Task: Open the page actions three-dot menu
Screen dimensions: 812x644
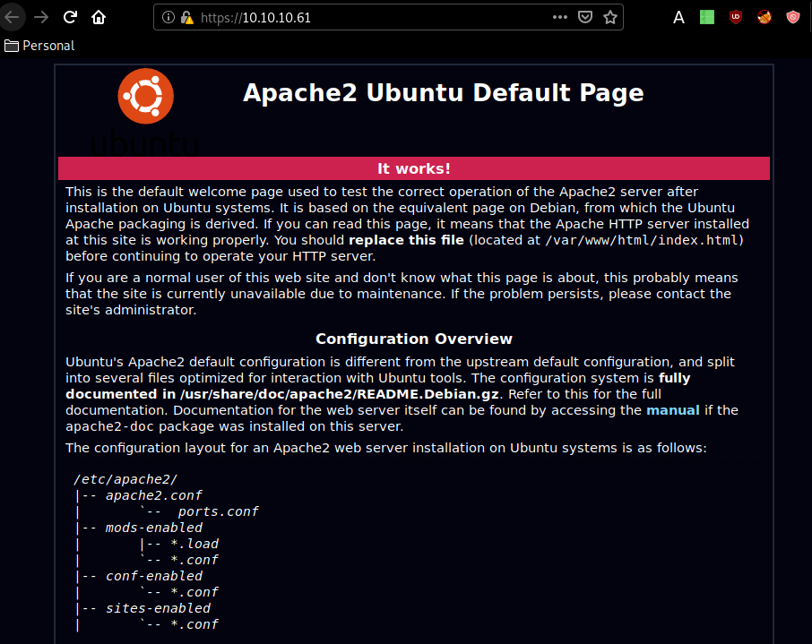Action: (x=560, y=17)
